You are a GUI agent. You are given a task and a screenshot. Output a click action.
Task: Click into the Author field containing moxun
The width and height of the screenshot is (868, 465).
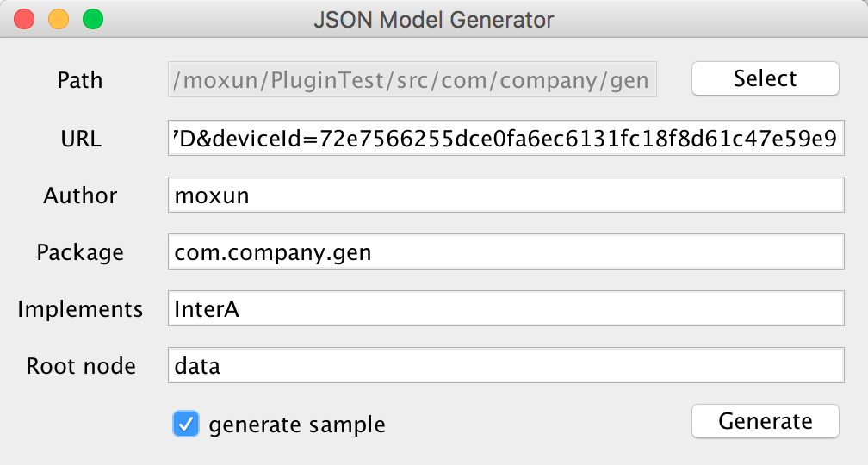(x=506, y=195)
